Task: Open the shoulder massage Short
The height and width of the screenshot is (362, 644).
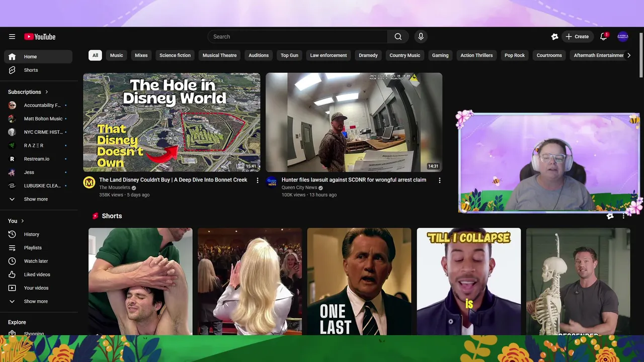Action: click(140, 282)
